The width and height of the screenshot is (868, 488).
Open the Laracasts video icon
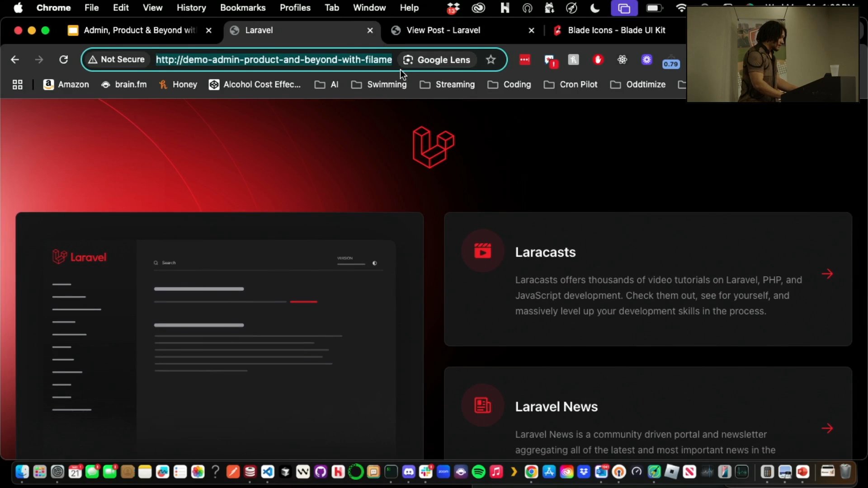pyautogui.click(x=482, y=251)
